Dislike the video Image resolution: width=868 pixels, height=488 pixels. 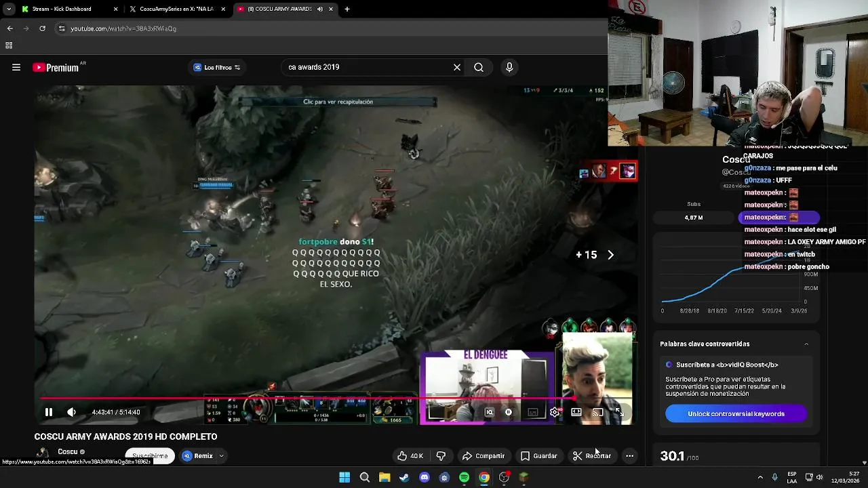441,456
